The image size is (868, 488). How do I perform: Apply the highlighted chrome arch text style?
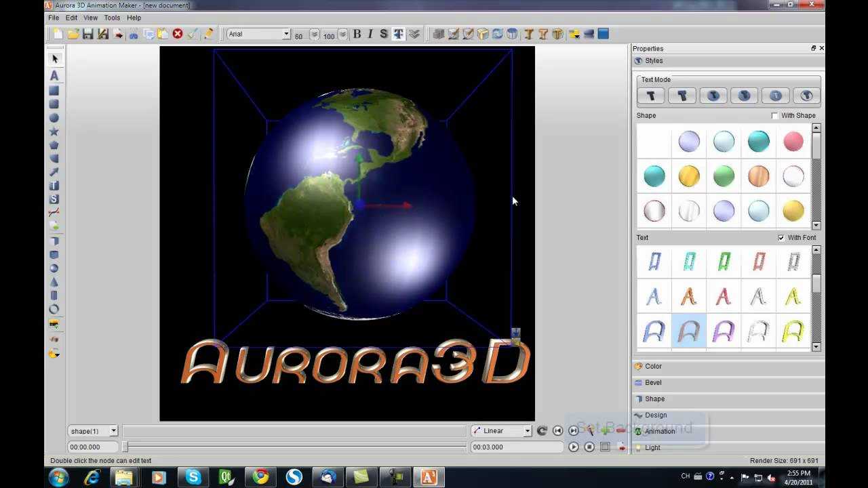(689, 331)
